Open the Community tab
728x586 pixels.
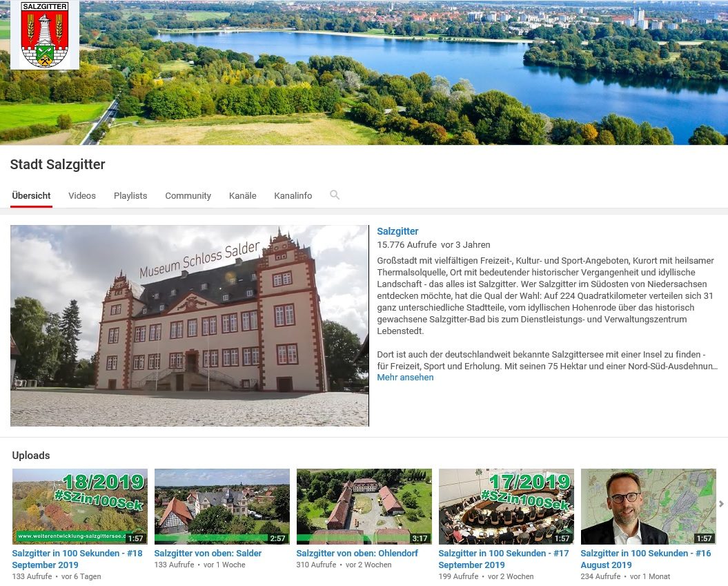pyautogui.click(x=188, y=195)
